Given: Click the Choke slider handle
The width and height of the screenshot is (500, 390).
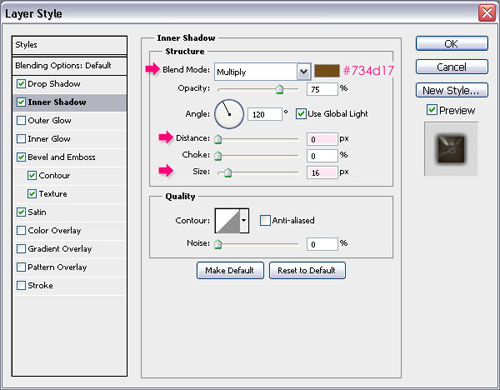Looking at the screenshot, I should [x=218, y=156].
